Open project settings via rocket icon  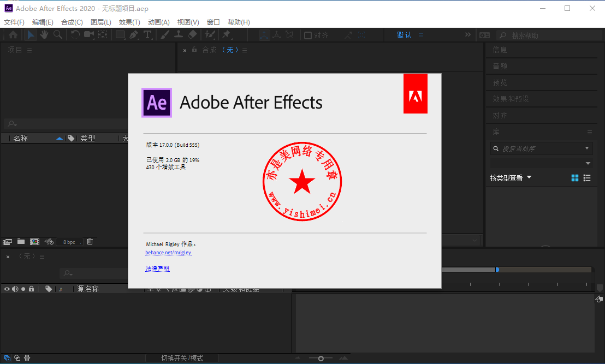tap(49, 242)
